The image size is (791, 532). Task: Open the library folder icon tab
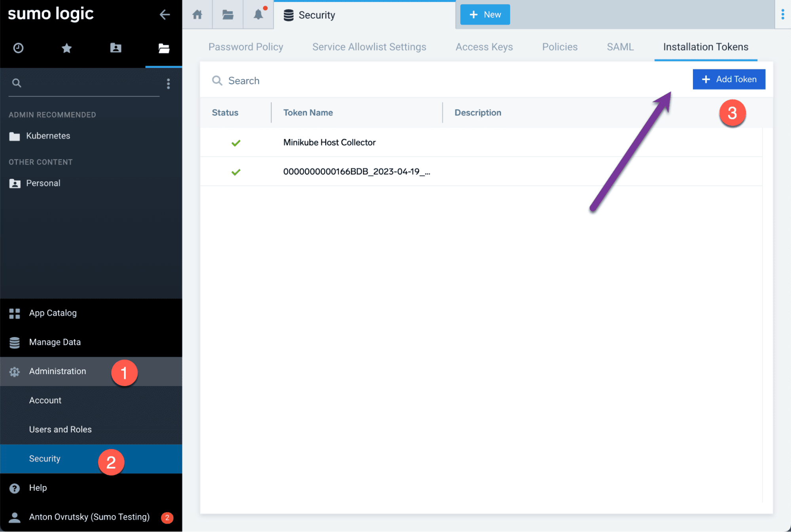click(228, 15)
